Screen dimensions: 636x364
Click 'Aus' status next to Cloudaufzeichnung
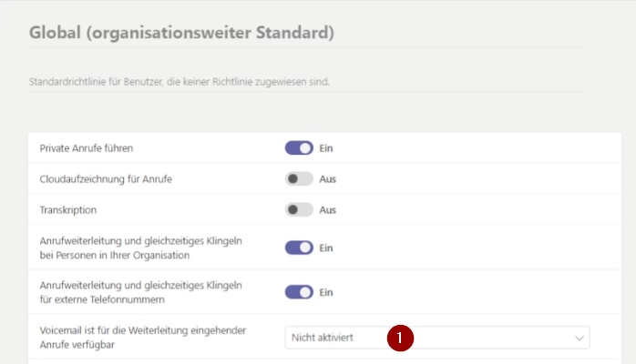[x=327, y=179]
